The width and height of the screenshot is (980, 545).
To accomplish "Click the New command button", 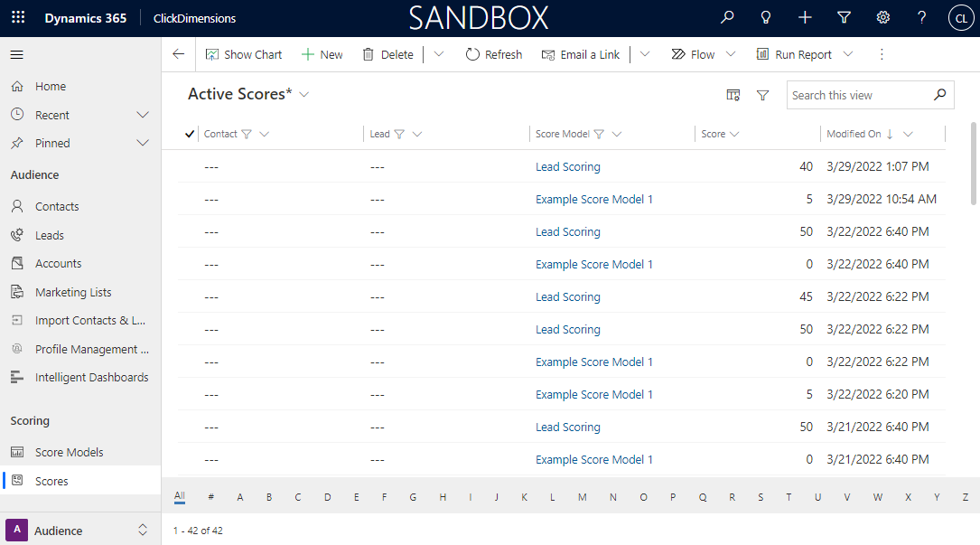I will pyautogui.click(x=322, y=54).
